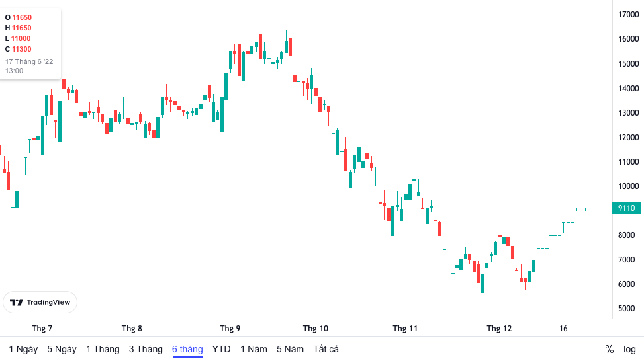Screen dimensions: 644x361
Task: Click the TradingView logo button
Action: [40, 302]
